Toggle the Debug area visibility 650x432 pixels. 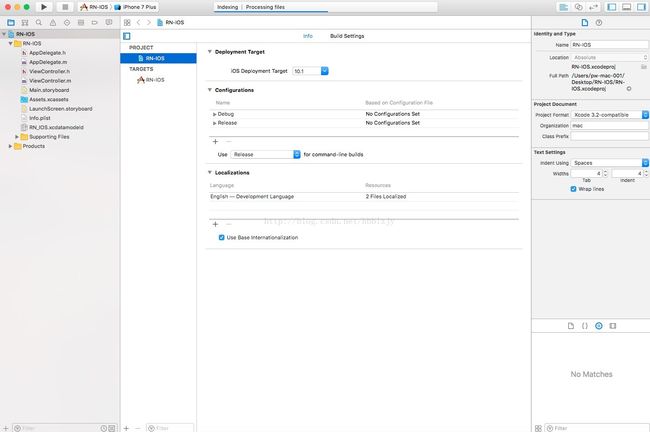pyautogui.click(x=626, y=7)
